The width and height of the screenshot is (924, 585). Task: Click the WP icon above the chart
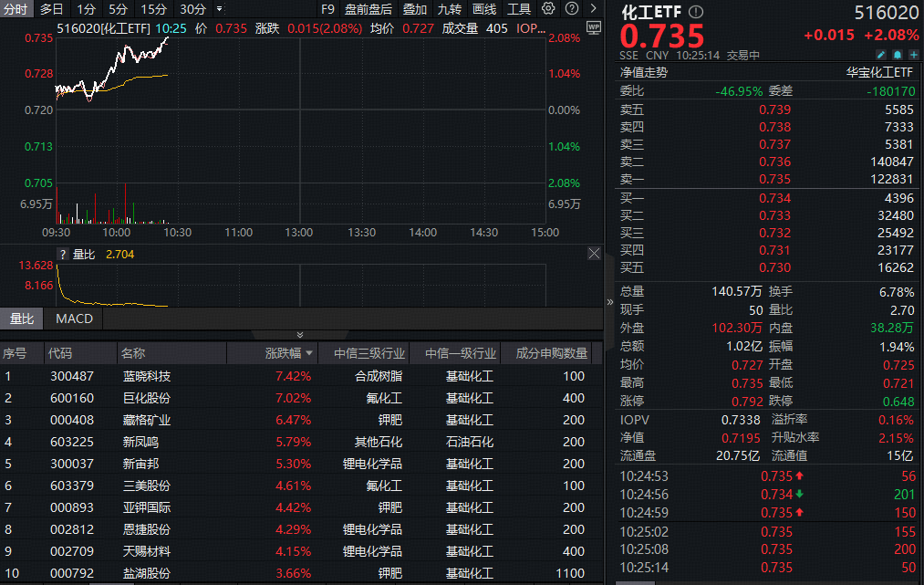(592, 28)
